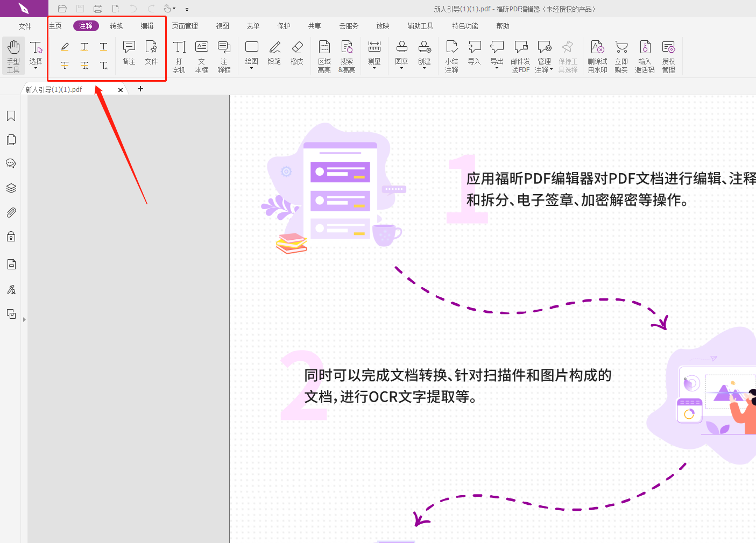Click Summarize Comments (小结注释)
Image resolution: width=756 pixels, height=543 pixels.
(452, 56)
